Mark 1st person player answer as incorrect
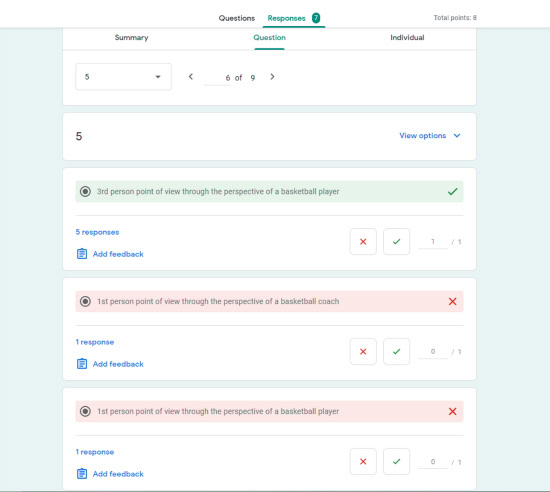The height and width of the screenshot is (492, 550). coord(363,461)
